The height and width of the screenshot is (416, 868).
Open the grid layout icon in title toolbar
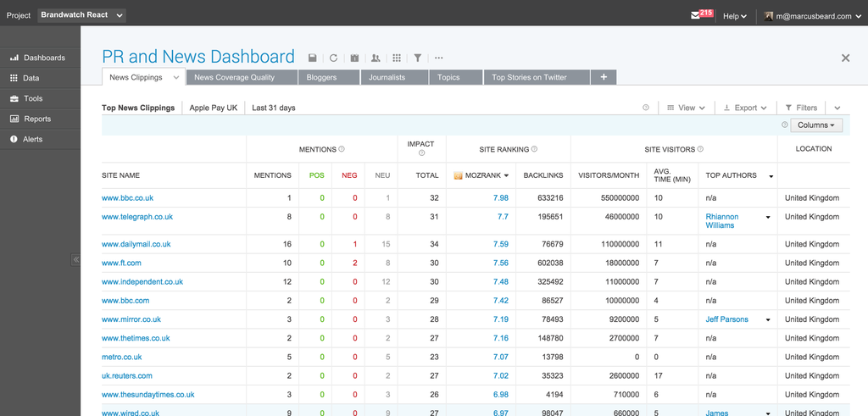coord(397,58)
